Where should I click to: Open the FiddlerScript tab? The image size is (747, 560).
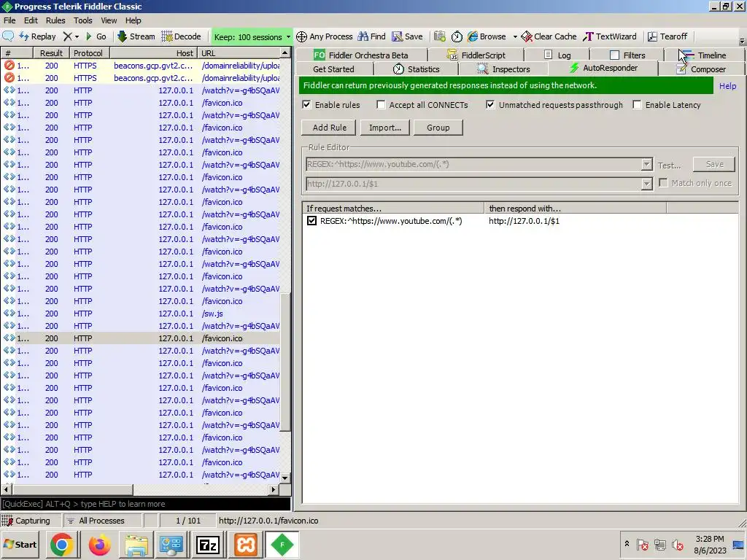(476, 55)
